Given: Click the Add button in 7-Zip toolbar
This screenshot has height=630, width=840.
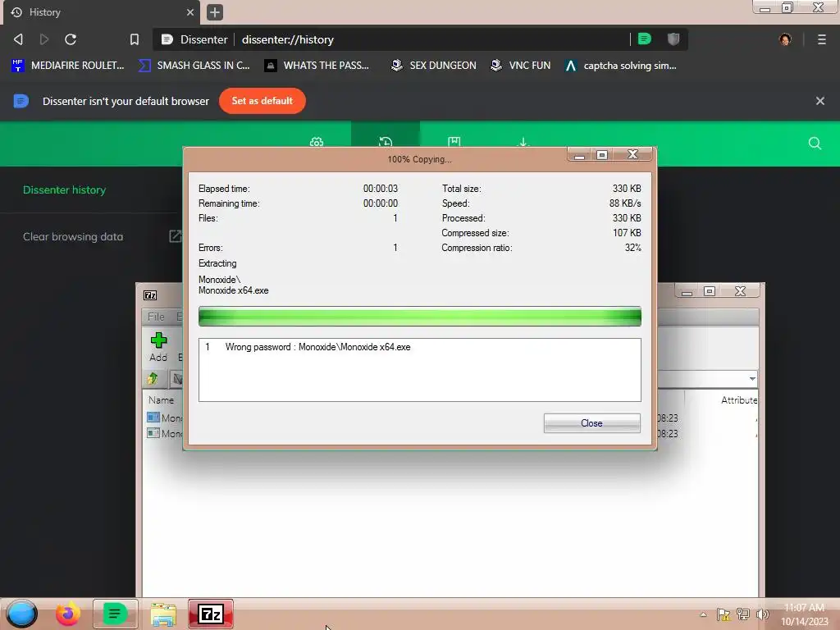Looking at the screenshot, I should (x=158, y=347).
